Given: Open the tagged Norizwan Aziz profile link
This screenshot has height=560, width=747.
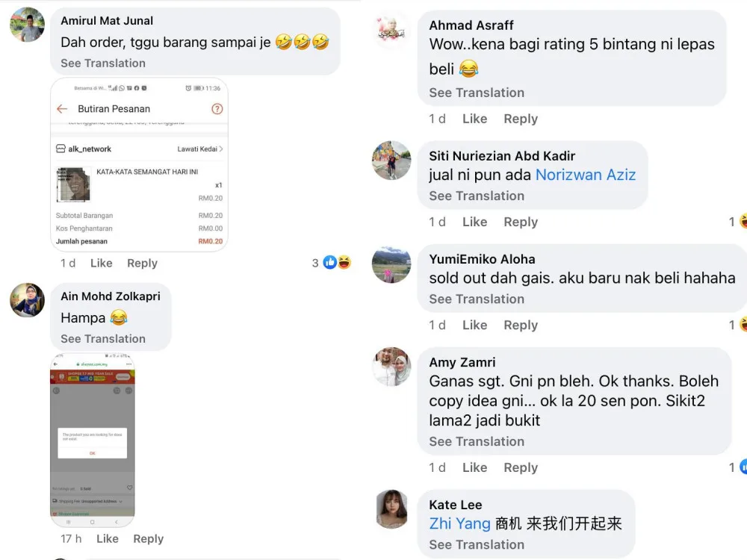Looking at the screenshot, I should point(586,175).
